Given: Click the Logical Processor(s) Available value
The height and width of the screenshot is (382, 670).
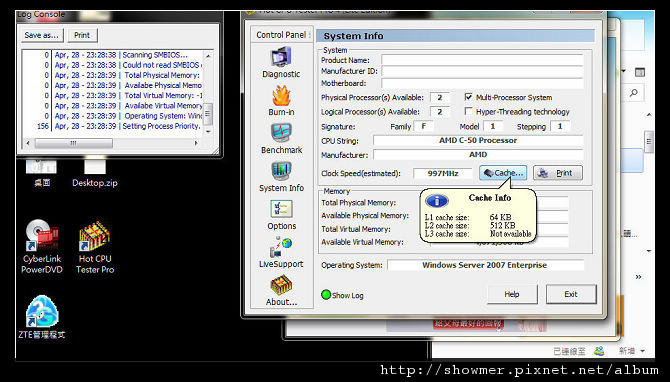Looking at the screenshot, I should click(440, 112).
